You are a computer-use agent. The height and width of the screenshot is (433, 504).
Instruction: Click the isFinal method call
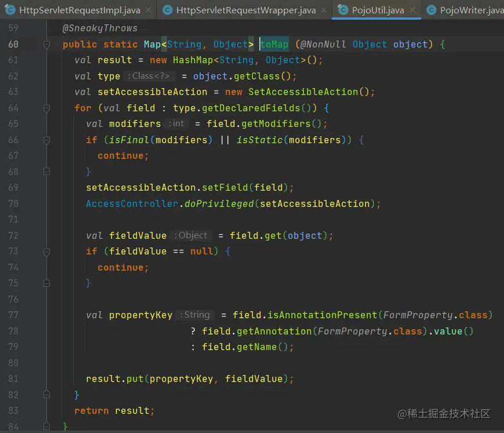coord(129,140)
